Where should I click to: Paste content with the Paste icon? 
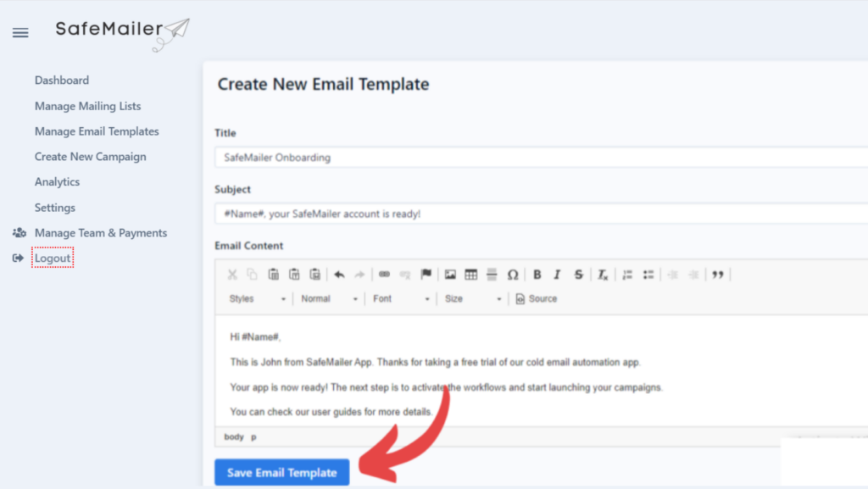click(274, 275)
